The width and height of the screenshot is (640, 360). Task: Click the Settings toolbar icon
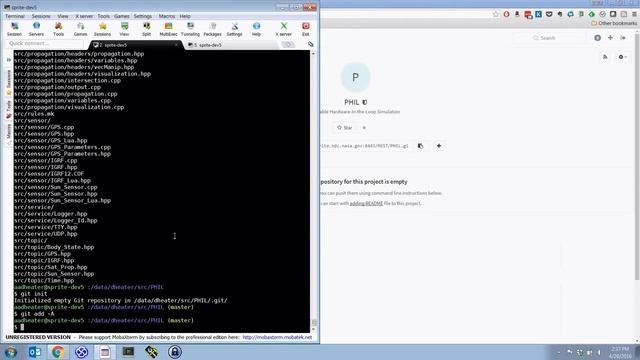pos(234,29)
